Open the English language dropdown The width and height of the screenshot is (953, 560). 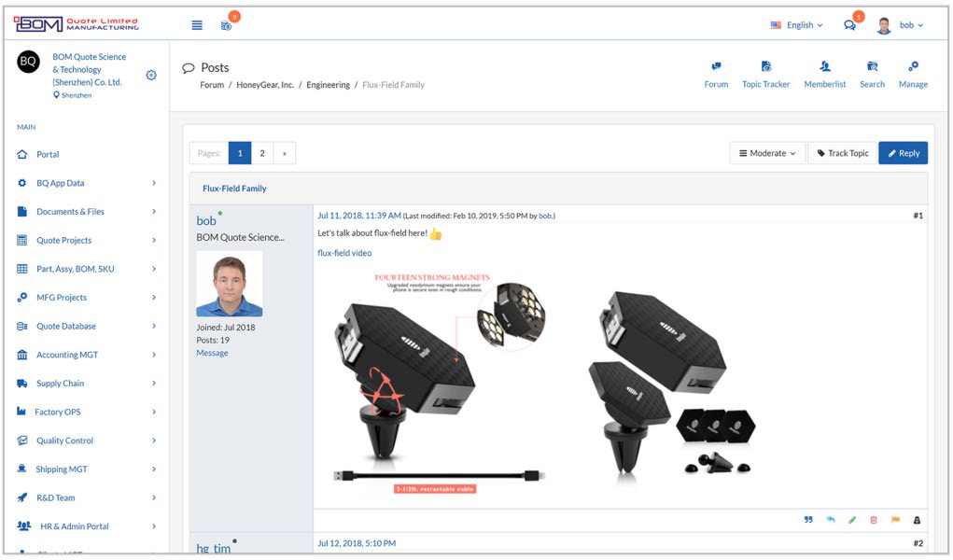797,25
